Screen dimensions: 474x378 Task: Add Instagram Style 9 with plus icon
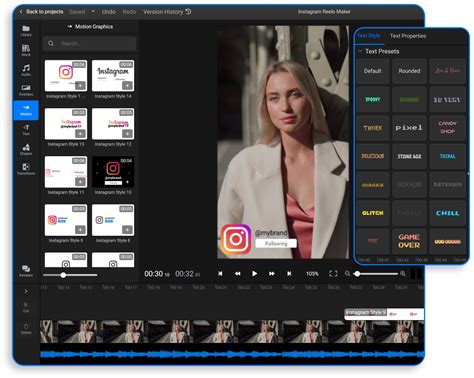[x=80, y=230]
